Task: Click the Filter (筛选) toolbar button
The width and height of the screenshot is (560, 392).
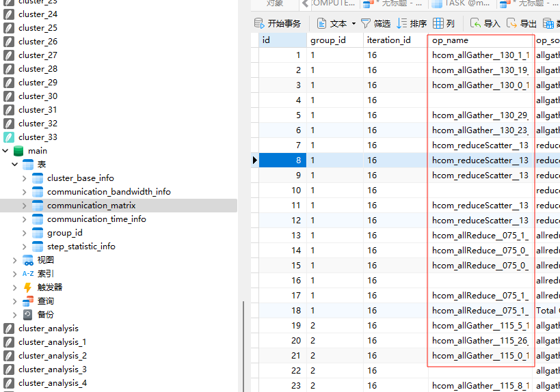Action: [x=375, y=23]
